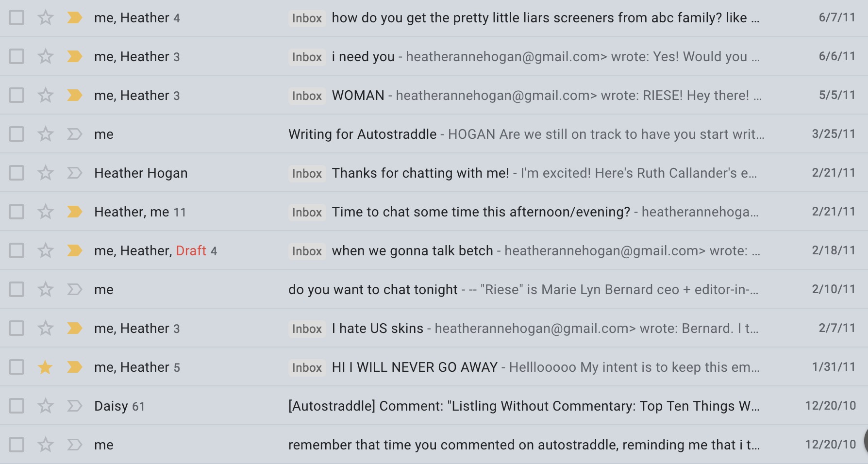
Task: Star the 'i need you' email
Action: 46,56
